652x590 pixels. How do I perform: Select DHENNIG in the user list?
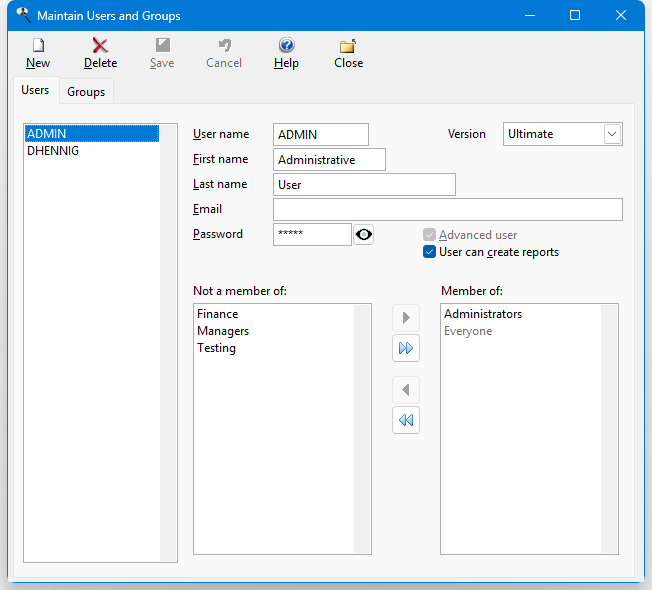(53, 151)
